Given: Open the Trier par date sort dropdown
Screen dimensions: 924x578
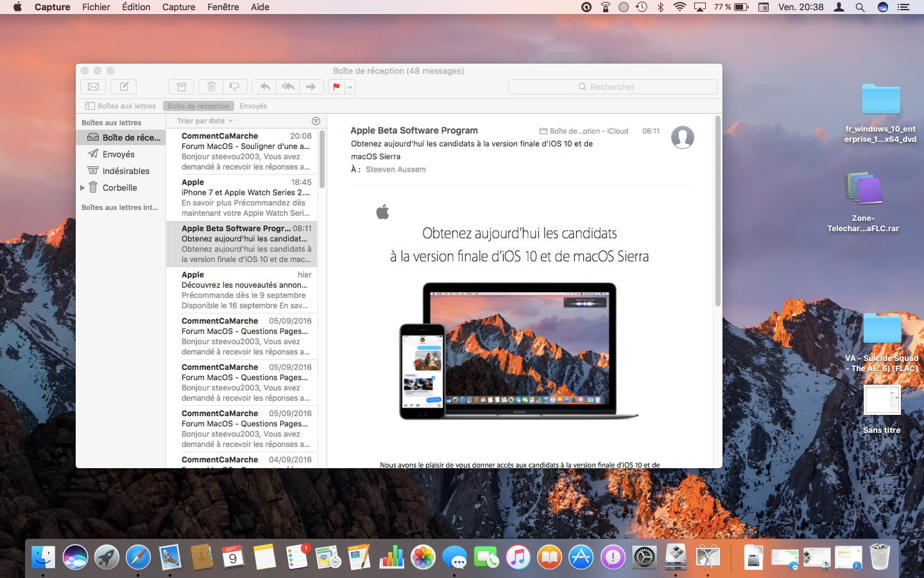Looking at the screenshot, I should pyautogui.click(x=205, y=121).
